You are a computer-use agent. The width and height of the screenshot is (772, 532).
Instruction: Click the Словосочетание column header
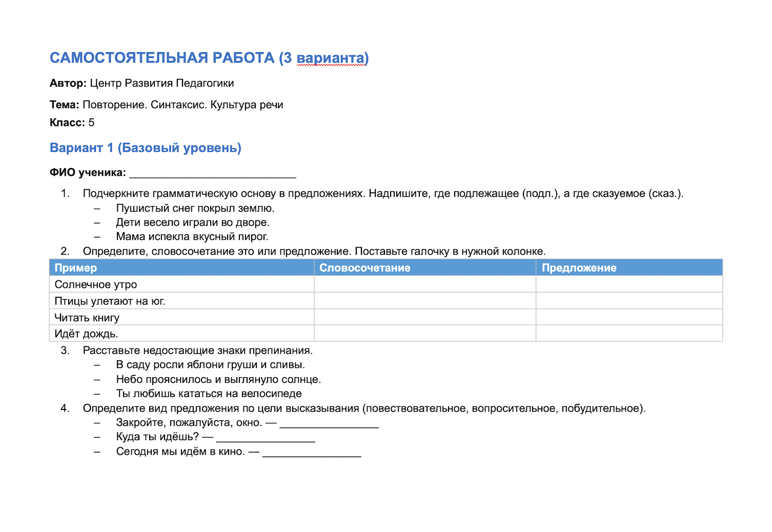425,268
